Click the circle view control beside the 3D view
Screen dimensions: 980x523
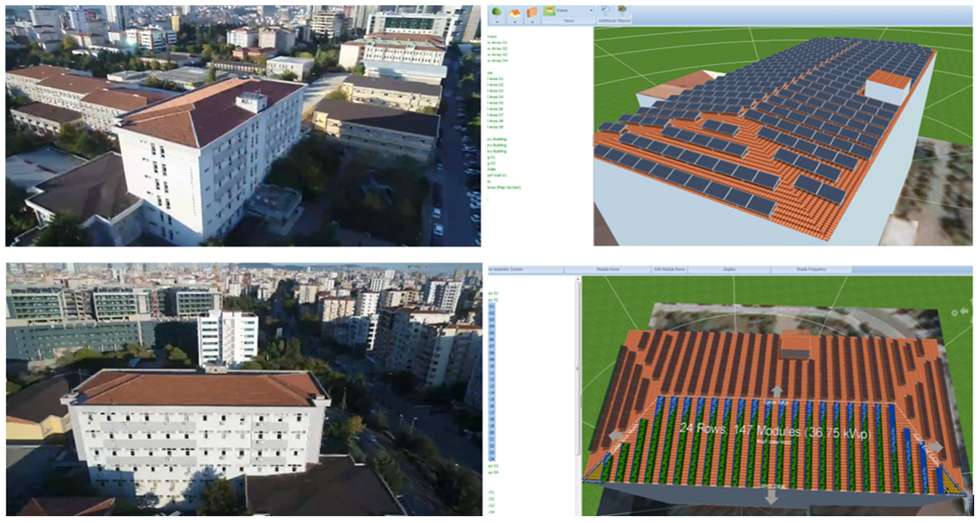(954, 313)
